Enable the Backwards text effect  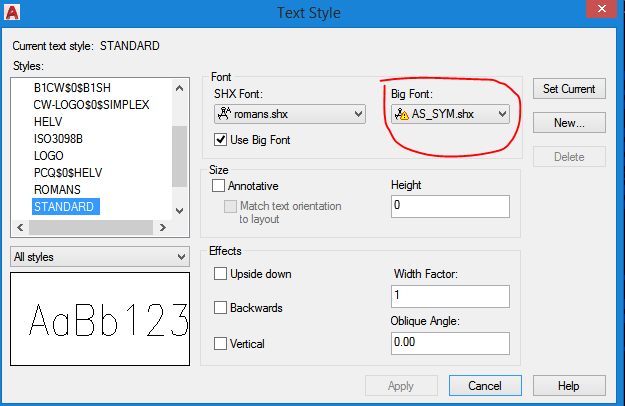(x=221, y=308)
